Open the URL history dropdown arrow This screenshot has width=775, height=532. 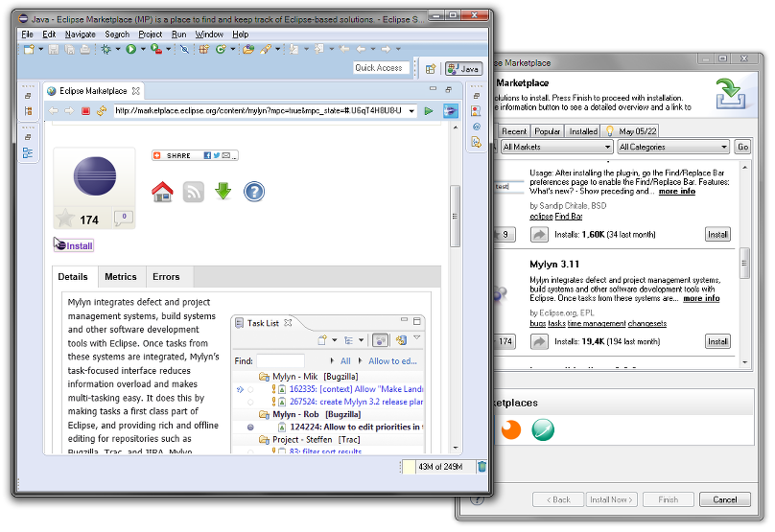click(411, 111)
